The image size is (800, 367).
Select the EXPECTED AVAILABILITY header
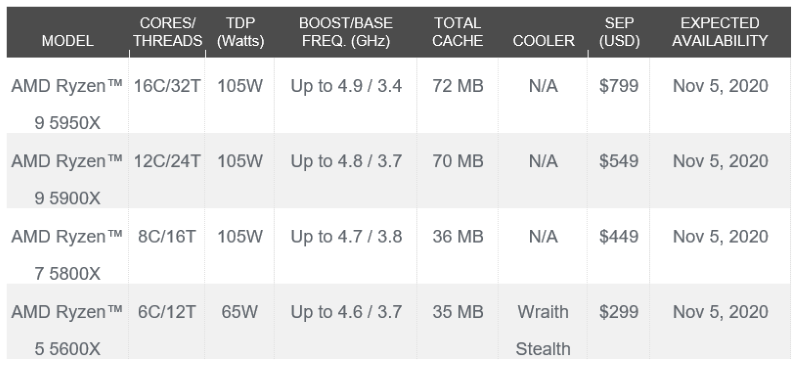(720, 32)
